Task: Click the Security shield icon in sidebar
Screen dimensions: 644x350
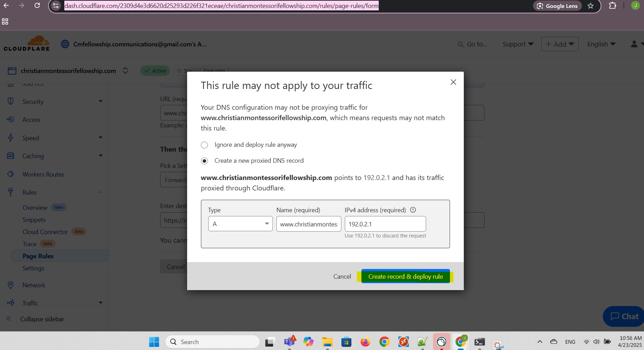Action: [11, 101]
